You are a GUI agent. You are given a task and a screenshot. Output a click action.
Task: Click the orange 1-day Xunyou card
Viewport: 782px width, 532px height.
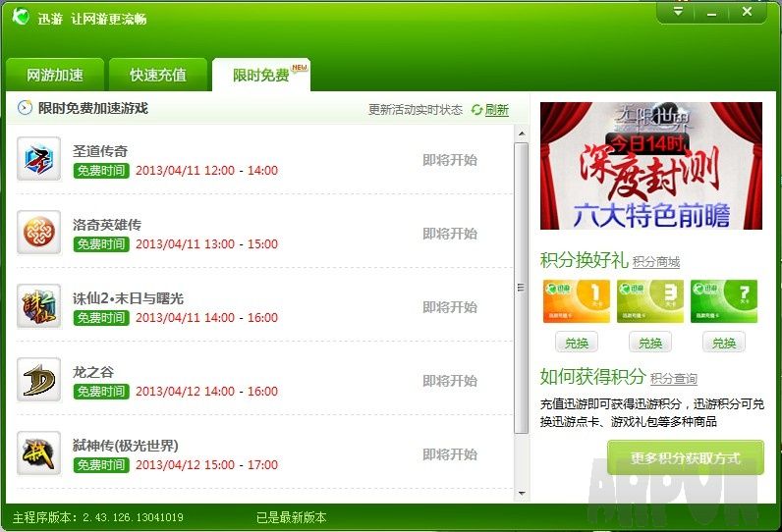577,301
